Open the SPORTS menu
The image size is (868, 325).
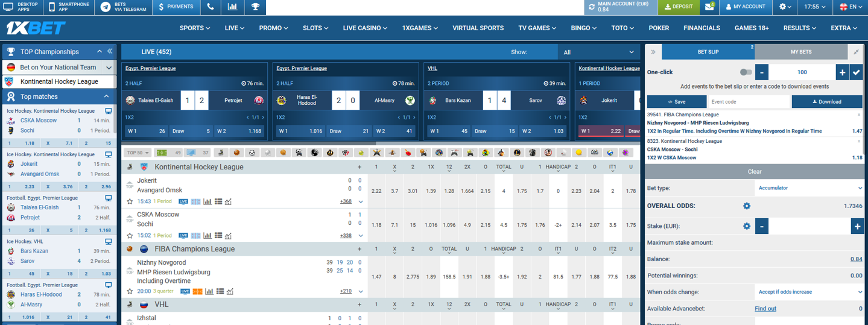195,28
